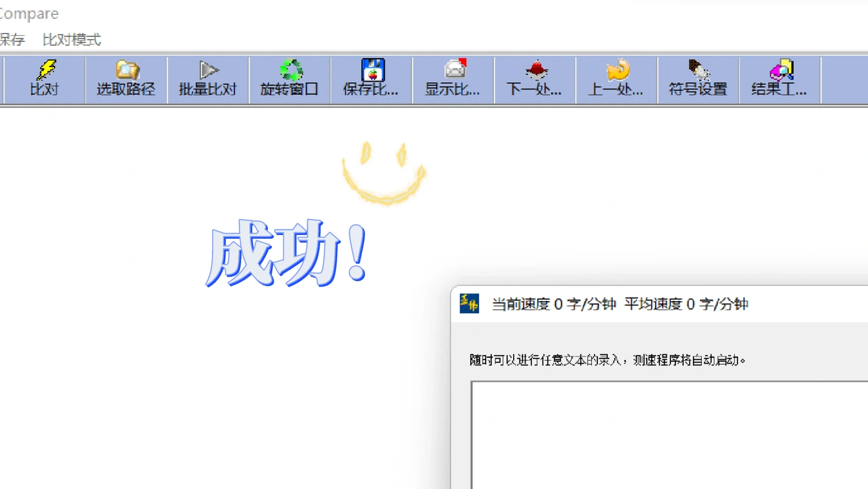Screen dimensions: 868x489
Task: Click the speed tester window app icon
Action: [469, 303]
